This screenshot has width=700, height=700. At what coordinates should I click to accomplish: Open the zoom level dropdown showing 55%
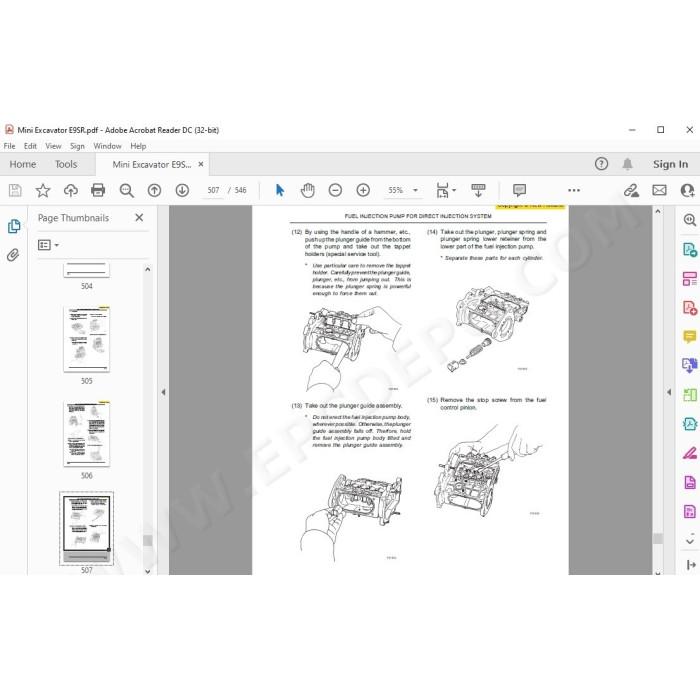tap(403, 191)
